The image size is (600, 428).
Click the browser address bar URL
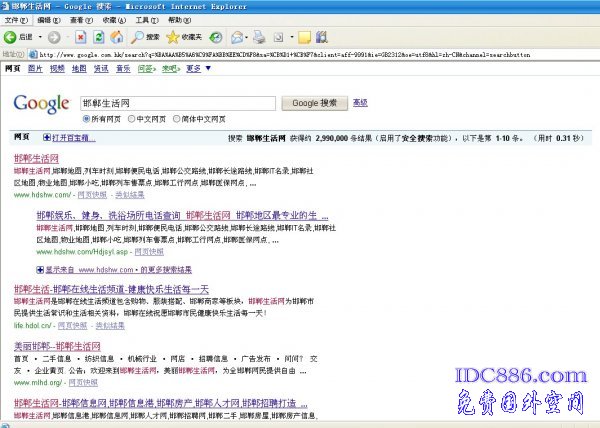(x=300, y=54)
